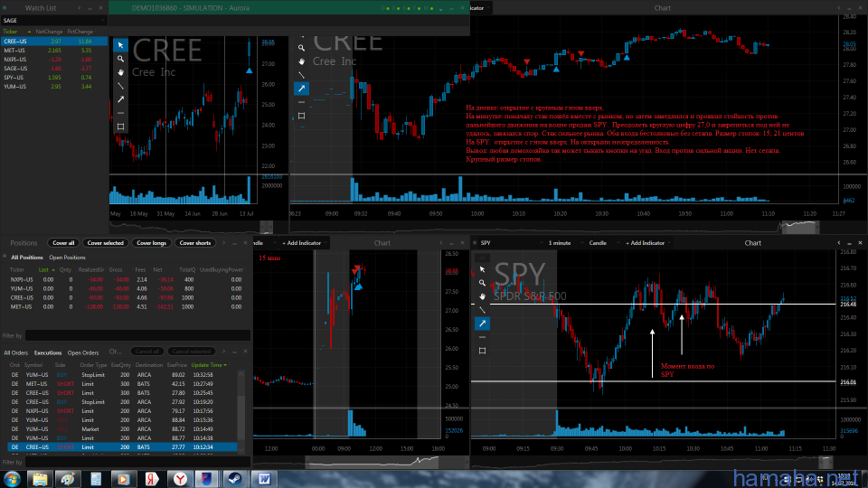The width and height of the screenshot is (868, 488).
Task: Select zoom tool in CREE daily chart
Action: coord(120,59)
